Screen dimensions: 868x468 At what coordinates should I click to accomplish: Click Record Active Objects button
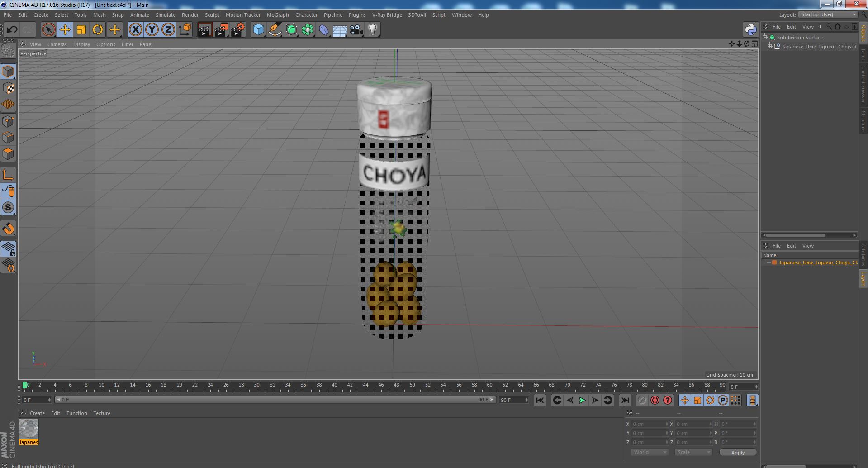click(x=642, y=400)
